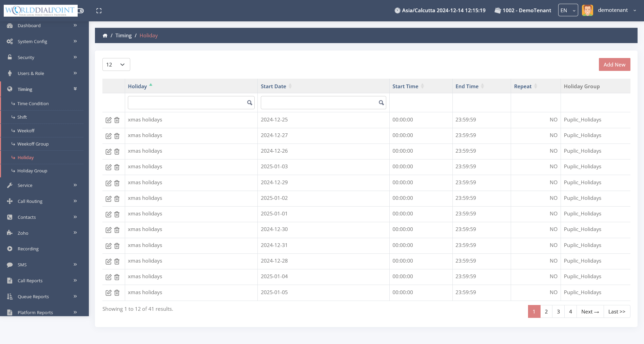Click trash icon for 2025-01-03 holiday
Image resolution: width=644 pixels, height=344 pixels.
117,167
